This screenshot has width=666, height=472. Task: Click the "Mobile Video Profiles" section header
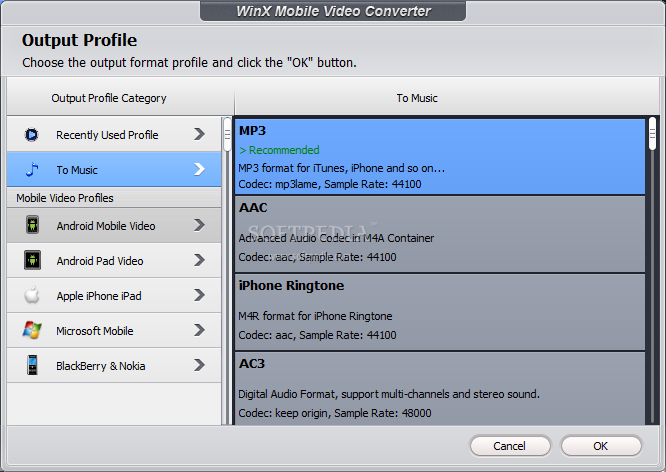[x=114, y=198]
